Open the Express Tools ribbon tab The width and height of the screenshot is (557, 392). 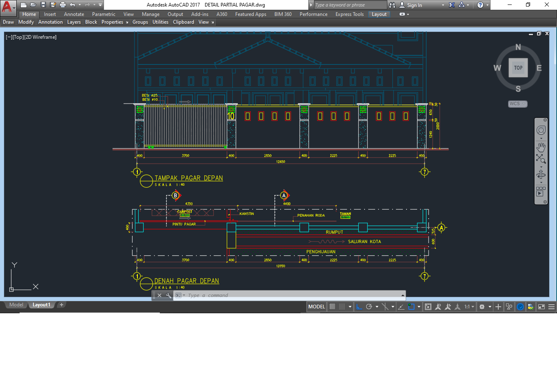pos(349,14)
